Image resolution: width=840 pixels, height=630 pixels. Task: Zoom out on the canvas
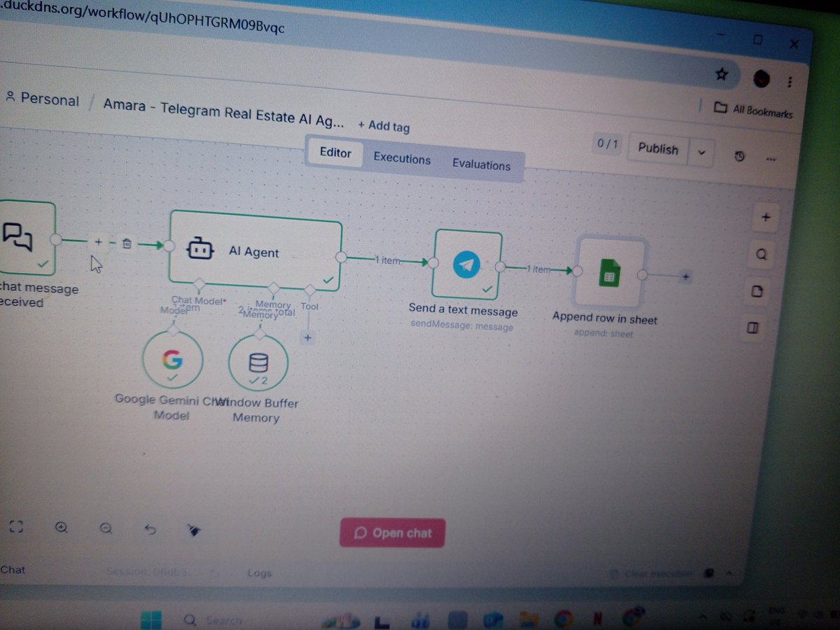coord(106,530)
